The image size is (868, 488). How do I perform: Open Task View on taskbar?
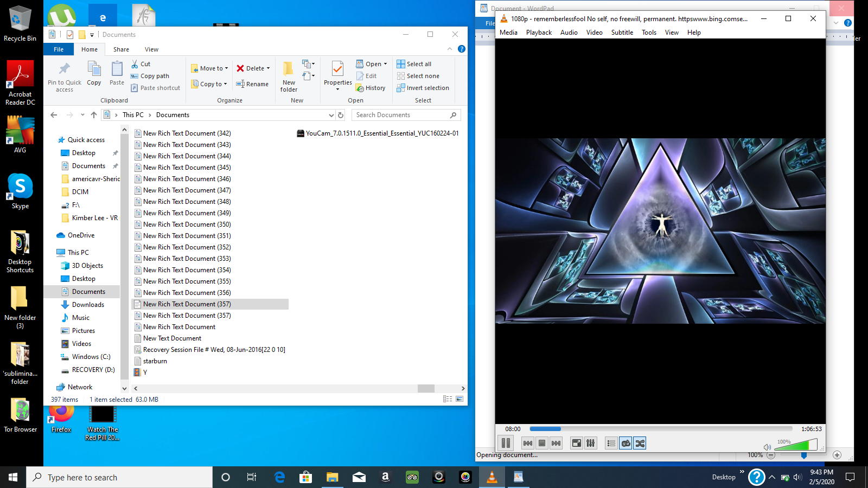click(x=252, y=477)
